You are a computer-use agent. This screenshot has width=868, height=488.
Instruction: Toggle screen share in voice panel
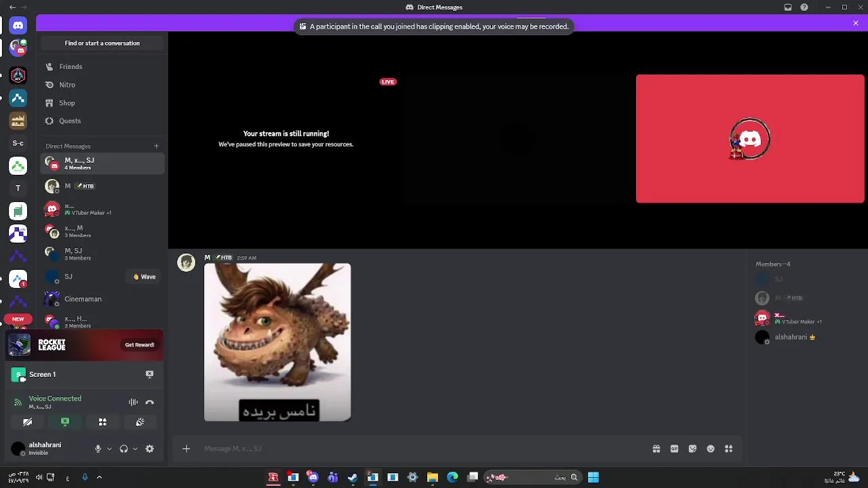65,422
